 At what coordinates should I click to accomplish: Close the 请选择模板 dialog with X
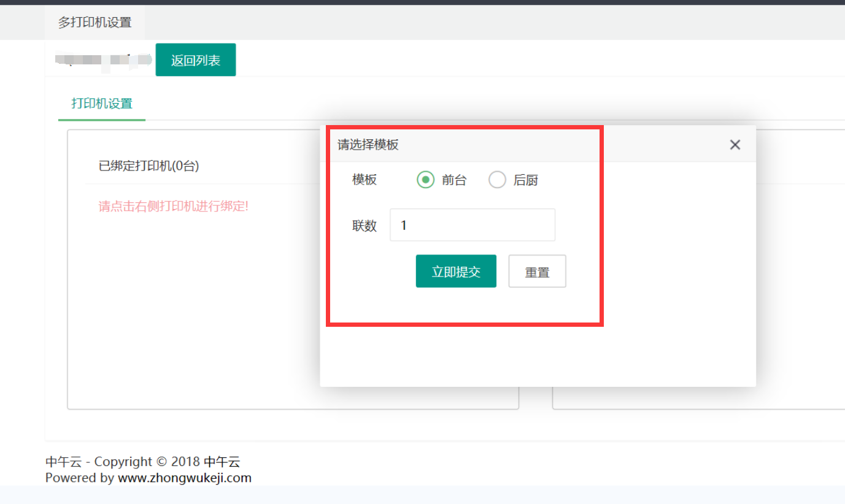coord(735,145)
